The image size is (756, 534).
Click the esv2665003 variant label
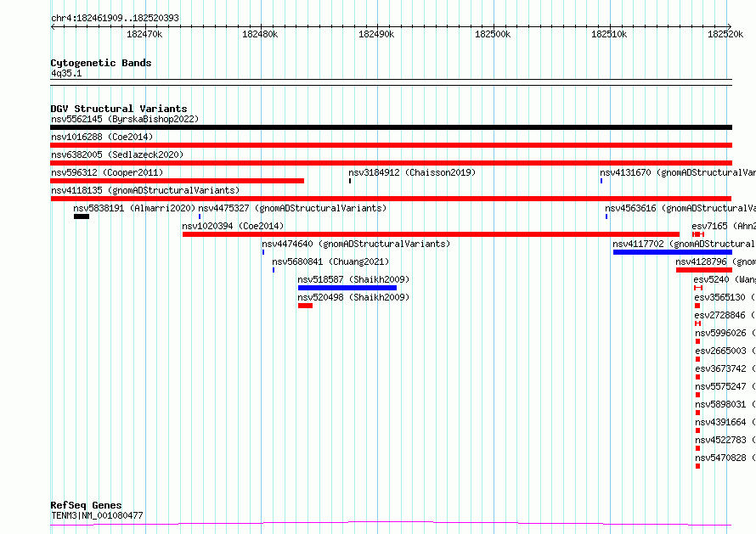pyautogui.click(x=725, y=351)
